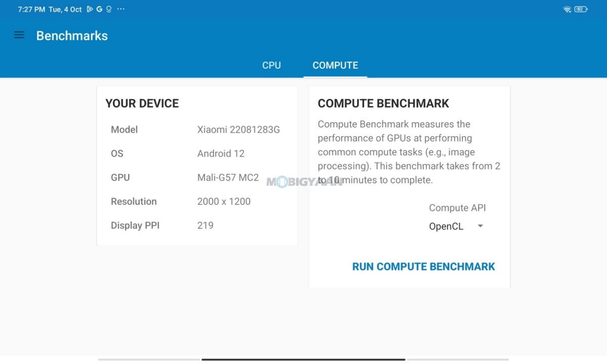Click the GPU value Mali-G57 MC2
607x364 pixels.
coord(228,177)
